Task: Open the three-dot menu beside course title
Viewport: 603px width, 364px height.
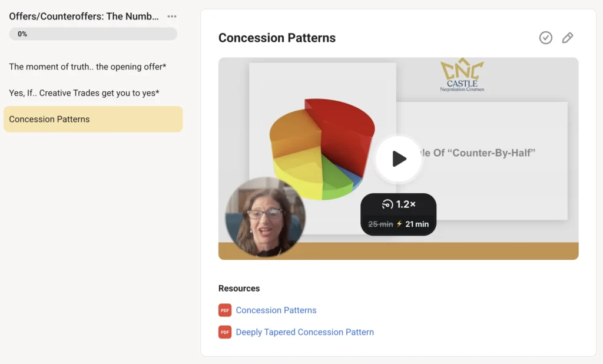Action: click(172, 16)
